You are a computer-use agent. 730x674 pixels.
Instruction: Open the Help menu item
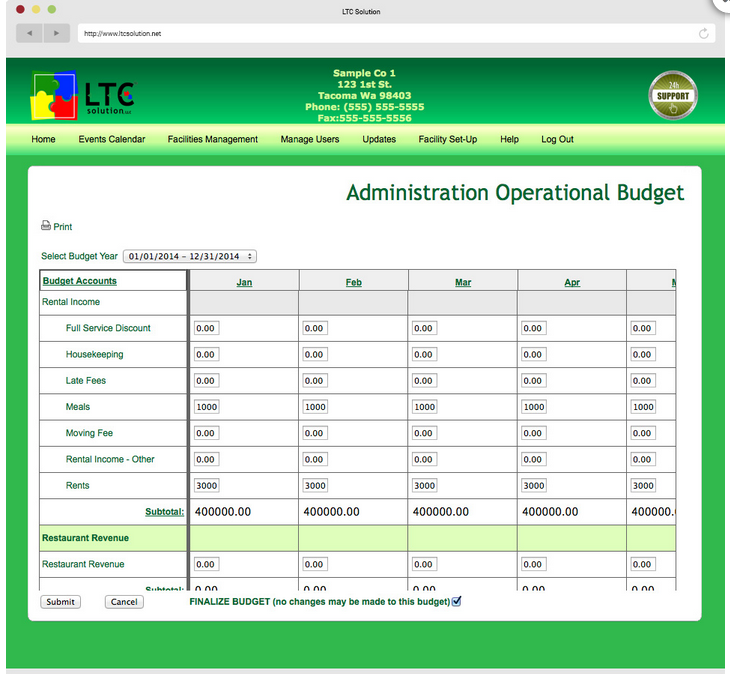(x=509, y=139)
